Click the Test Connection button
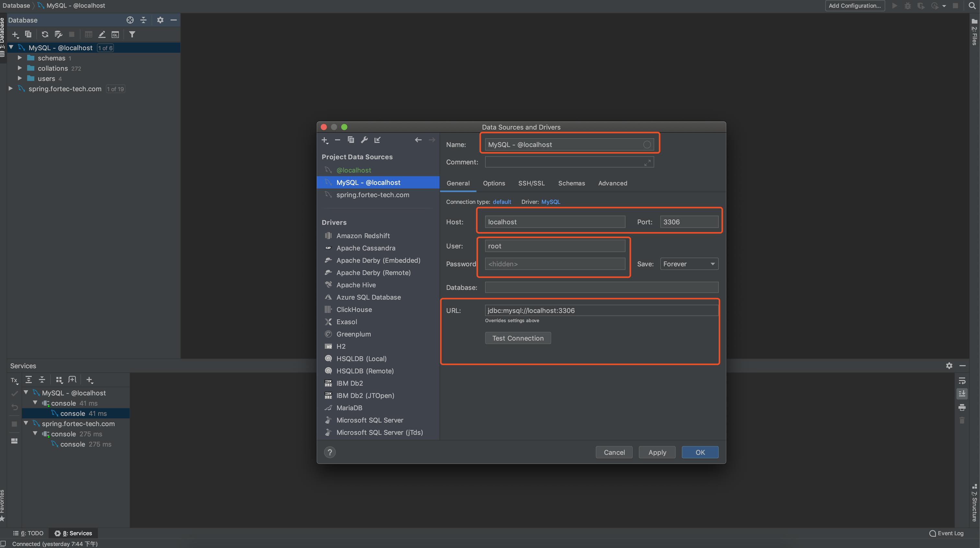 [518, 338]
